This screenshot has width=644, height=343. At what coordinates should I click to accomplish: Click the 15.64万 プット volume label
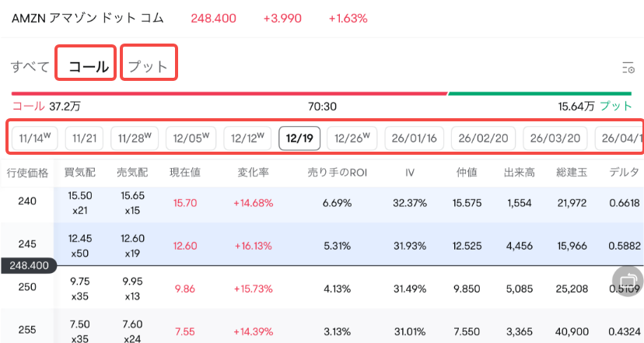pos(595,107)
